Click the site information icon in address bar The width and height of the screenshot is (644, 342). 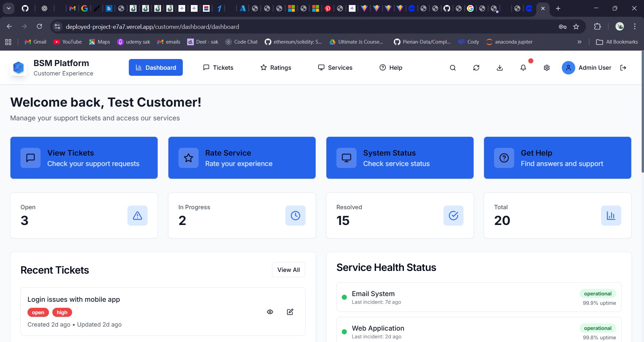(57, 26)
